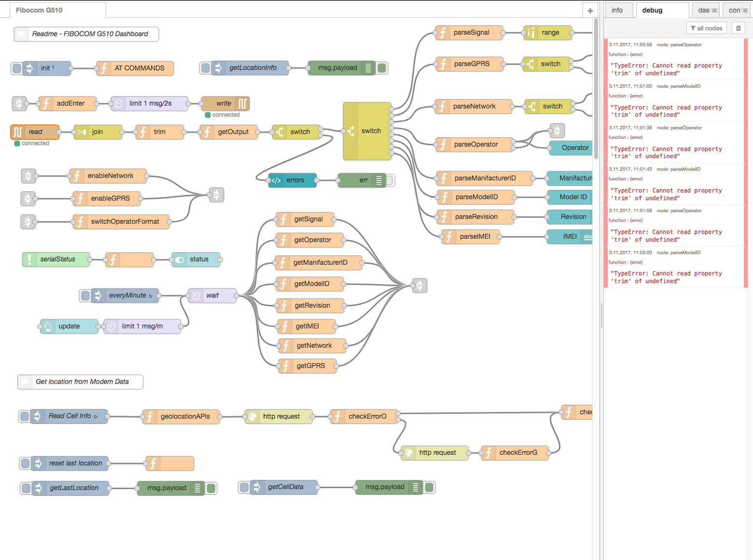Click the init inject node's trigger button
The image size is (753, 560).
pyautogui.click(x=17, y=68)
